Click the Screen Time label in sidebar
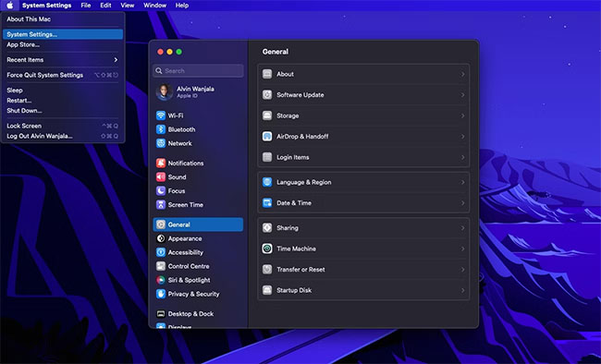 tap(186, 204)
